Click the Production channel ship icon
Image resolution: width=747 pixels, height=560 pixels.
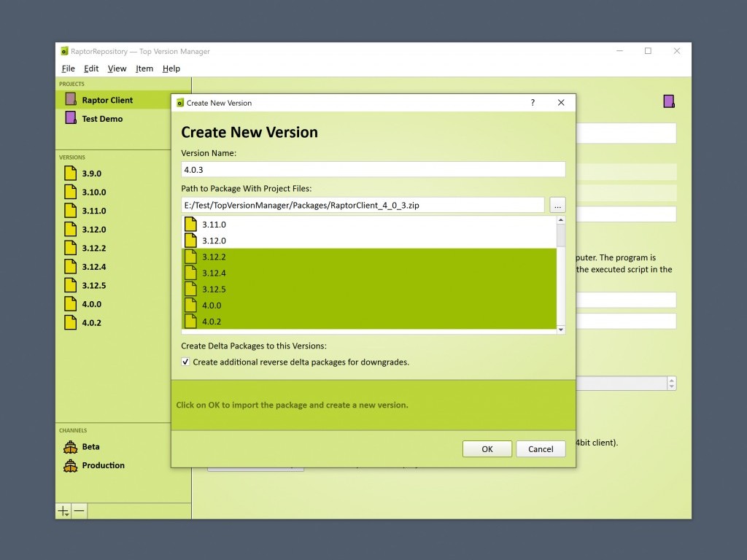pos(71,465)
